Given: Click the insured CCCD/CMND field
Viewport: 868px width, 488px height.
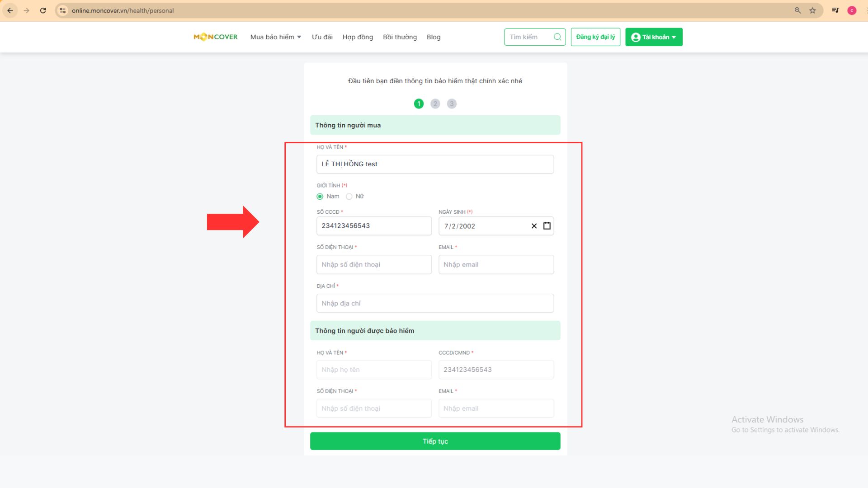Looking at the screenshot, I should point(496,370).
